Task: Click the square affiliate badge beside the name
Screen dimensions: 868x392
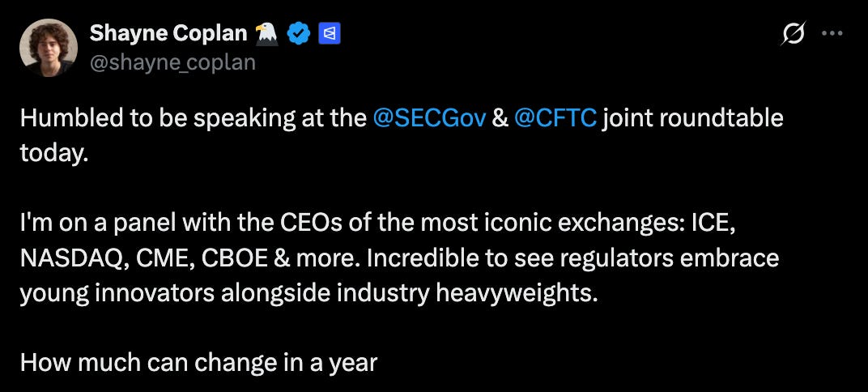Action: click(x=330, y=34)
